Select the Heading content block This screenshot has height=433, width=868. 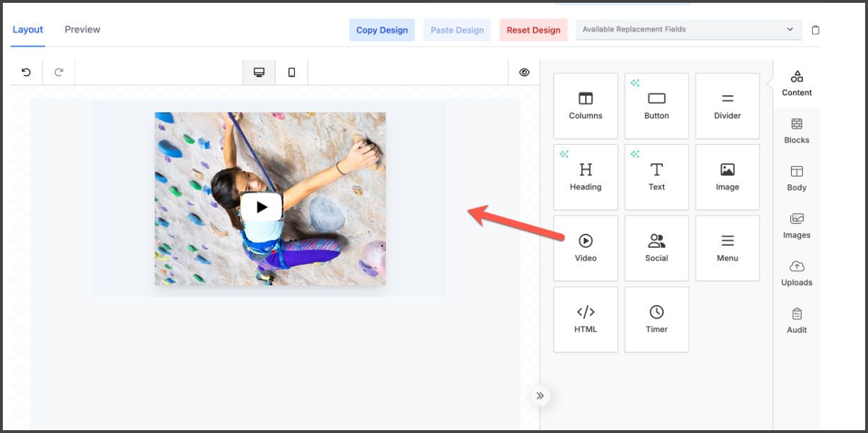click(585, 177)
